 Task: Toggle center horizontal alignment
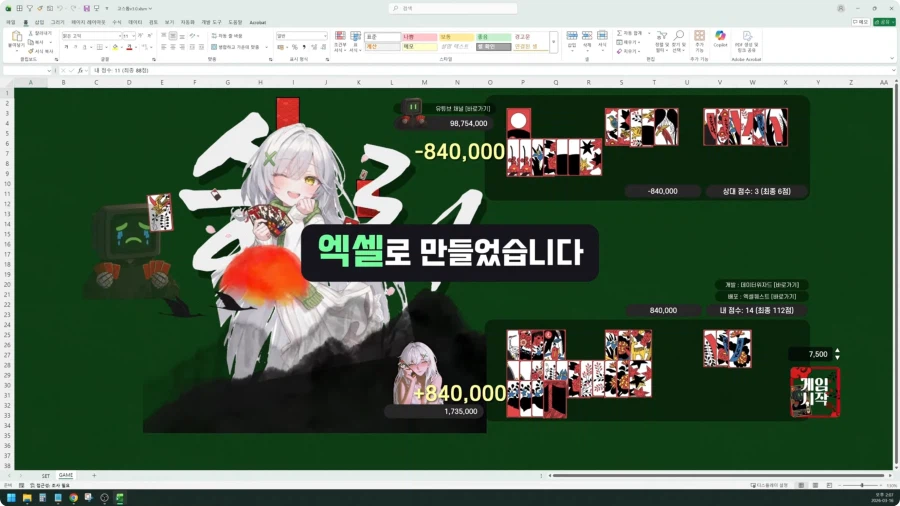coord(173,47)
